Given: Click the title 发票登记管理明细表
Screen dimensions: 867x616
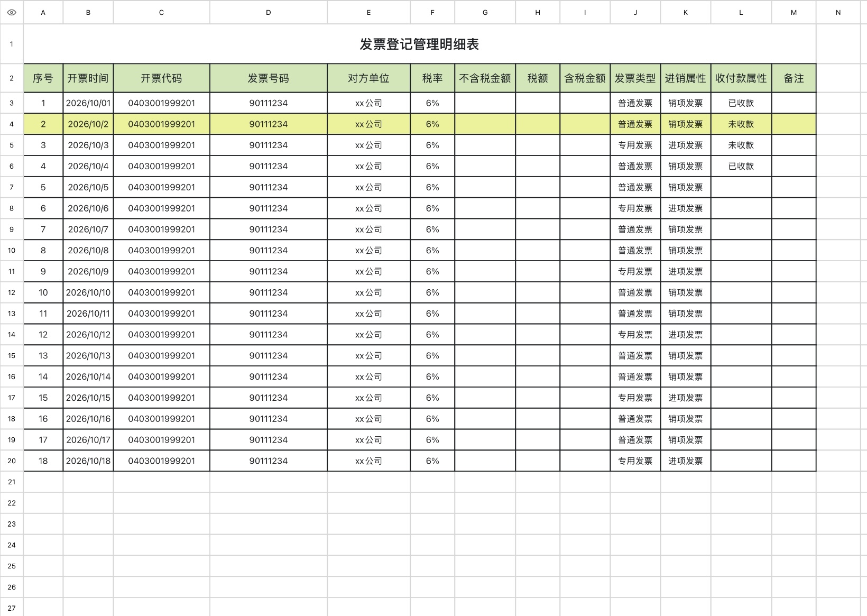Looking at the screenshot, I should [419, 44].
